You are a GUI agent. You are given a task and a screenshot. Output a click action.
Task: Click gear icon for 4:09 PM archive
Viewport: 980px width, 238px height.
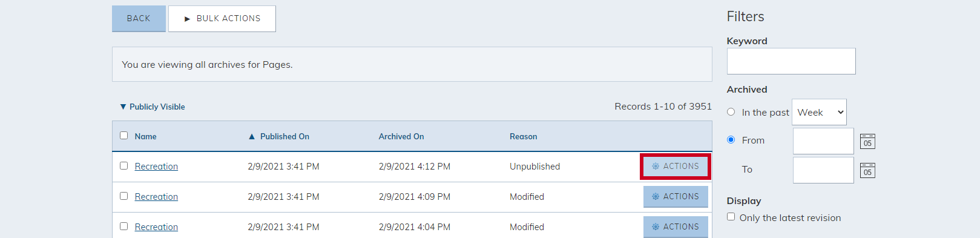656,196
